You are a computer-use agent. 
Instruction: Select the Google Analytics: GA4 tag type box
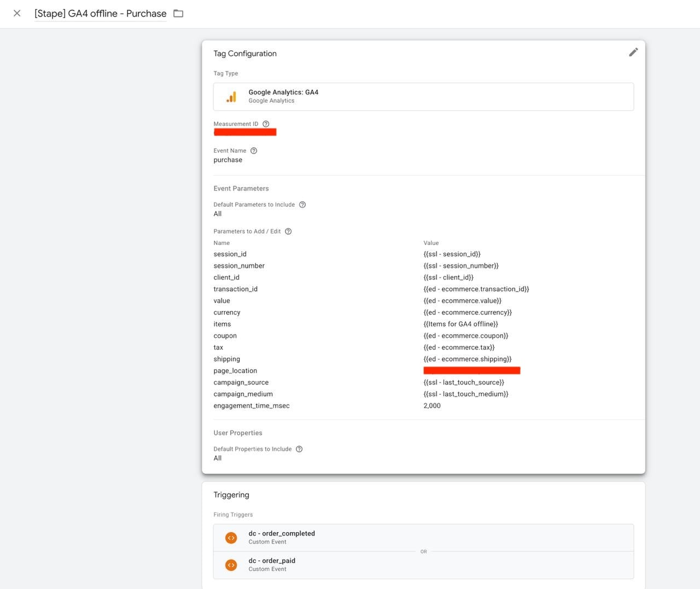click(x=423, y=97)
